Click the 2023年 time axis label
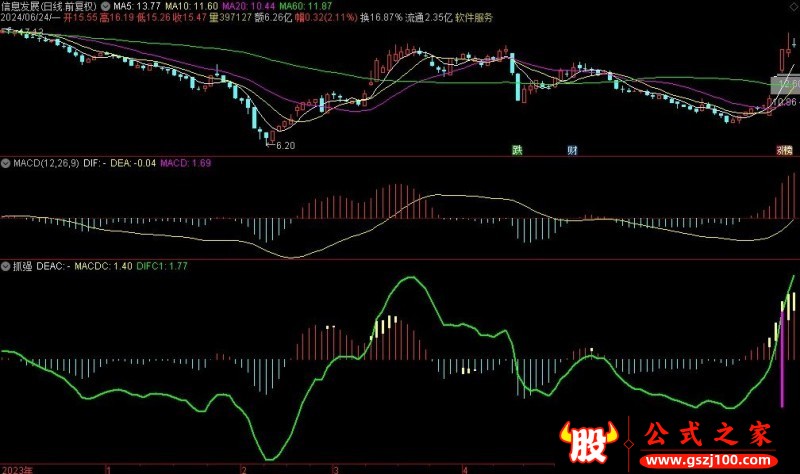This screenshot has height=474, width=800. click(17, 469)
